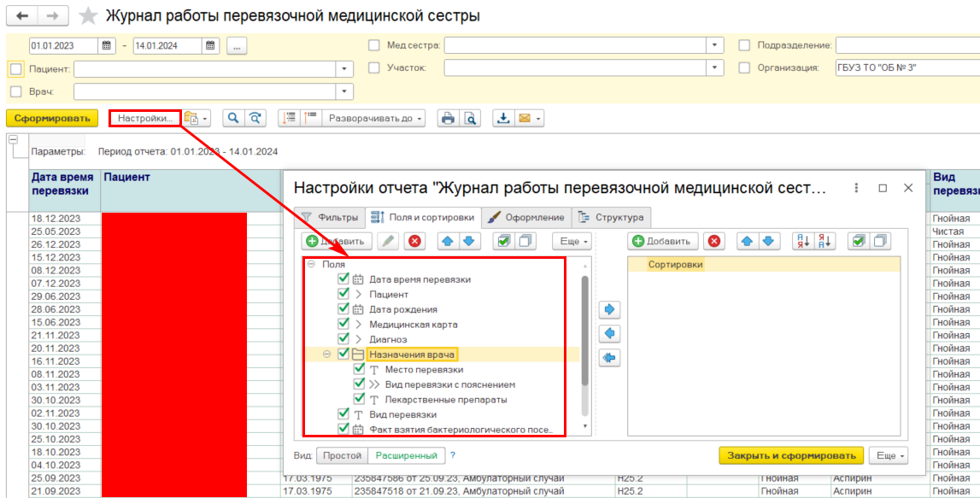Add the report to favorites star
980x498 pixels.
click(x=87, y=16)
